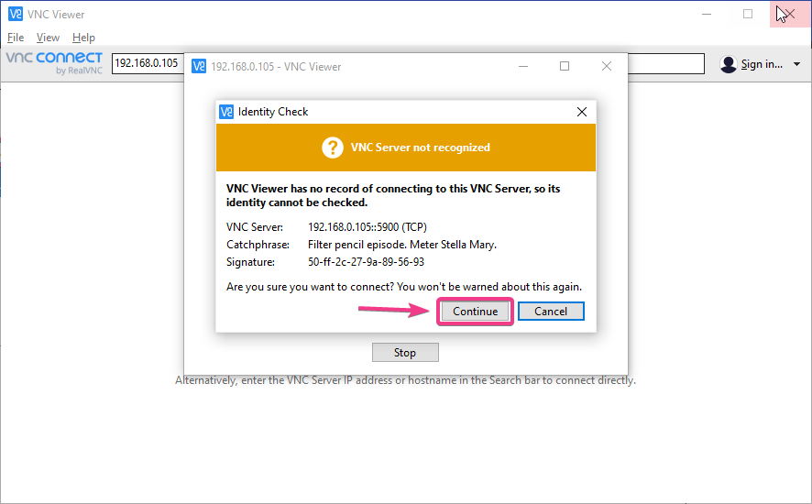Open the View menu
This screenshot has height=504, width=812.
click(48, 38)
